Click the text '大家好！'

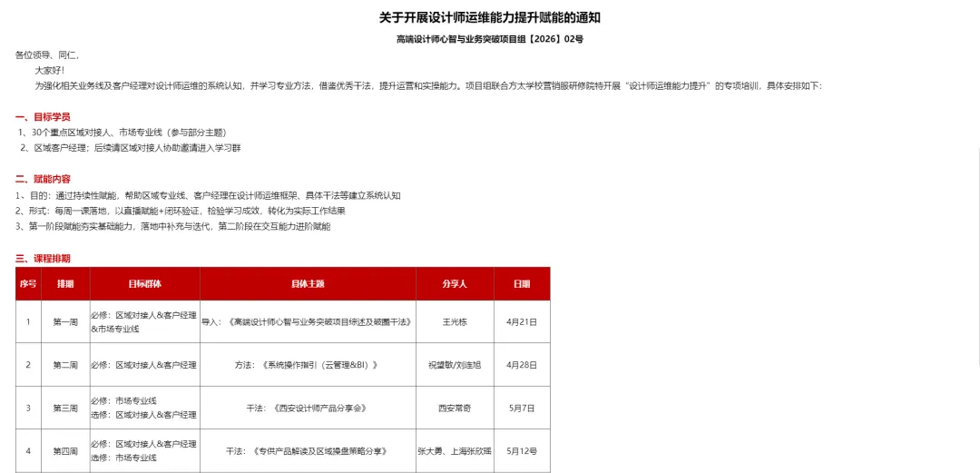coord(49,70)
